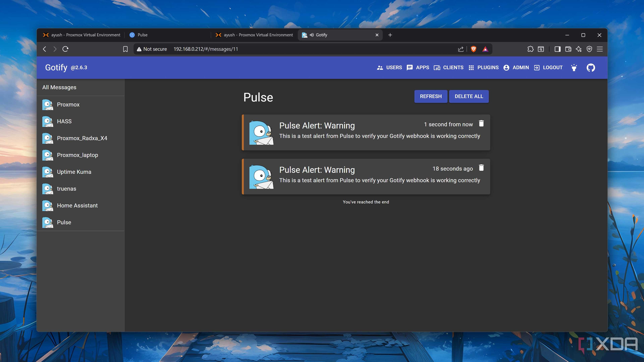Click the Brave Rewards triangle icon
The image size is (644, 362).
(x=485, y=49)
